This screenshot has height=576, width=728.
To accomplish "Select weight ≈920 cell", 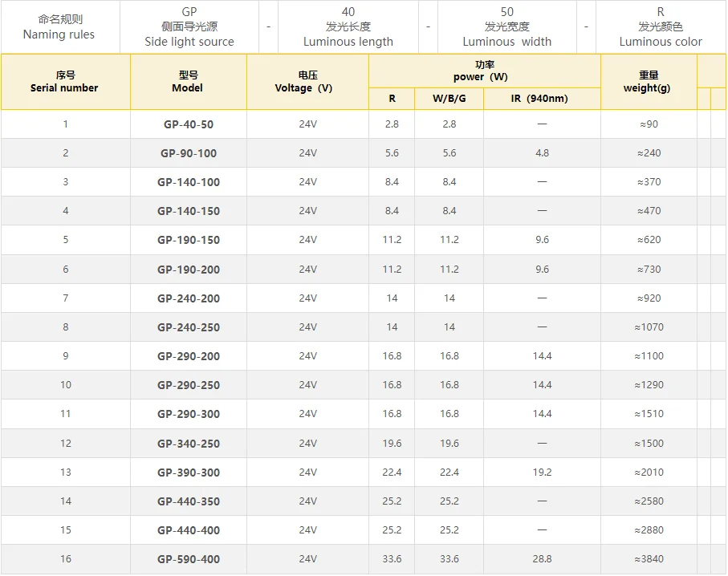I will [x=649, y=298].
